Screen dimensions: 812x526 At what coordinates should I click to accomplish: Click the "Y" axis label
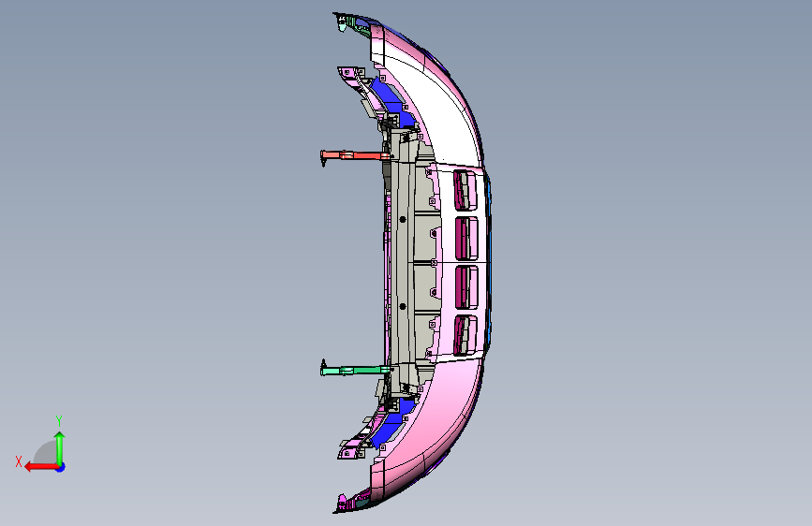[x=59, y=421]
